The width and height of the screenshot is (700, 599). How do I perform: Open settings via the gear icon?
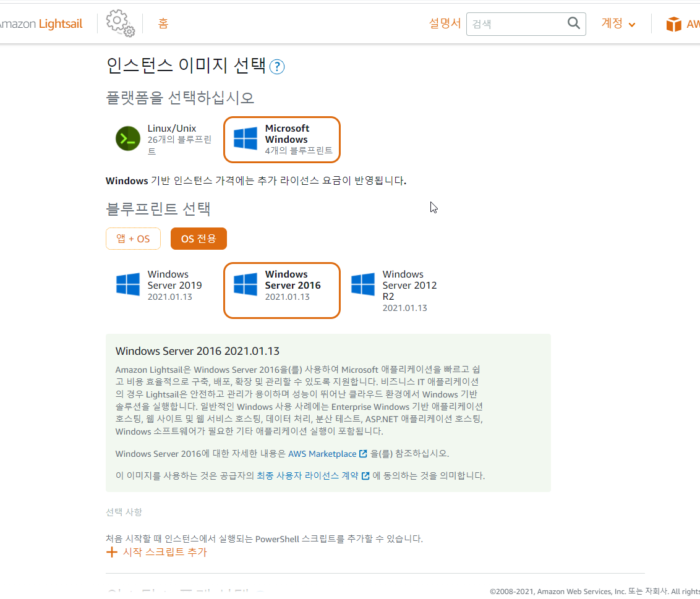pyautogui.click(x=120, y=23)
